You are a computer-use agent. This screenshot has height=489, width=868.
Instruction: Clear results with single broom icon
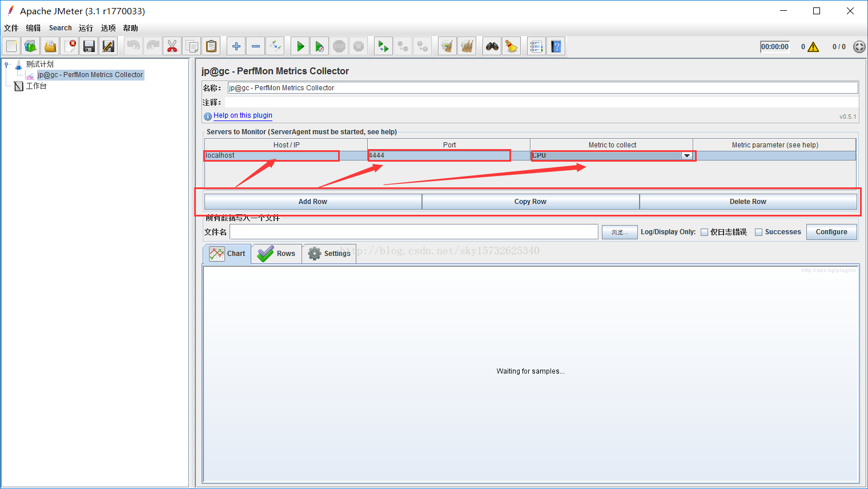448,46
